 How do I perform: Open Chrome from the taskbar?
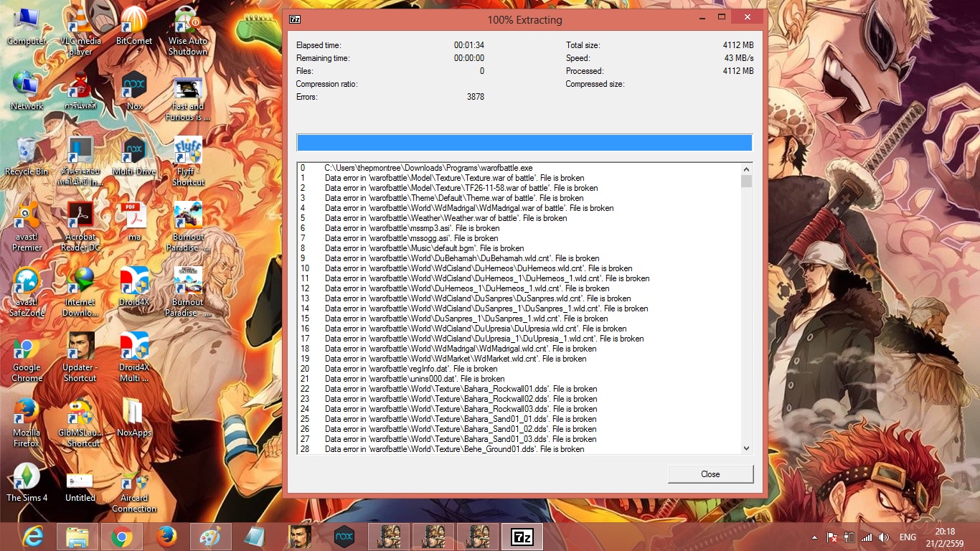coord(122,536)
